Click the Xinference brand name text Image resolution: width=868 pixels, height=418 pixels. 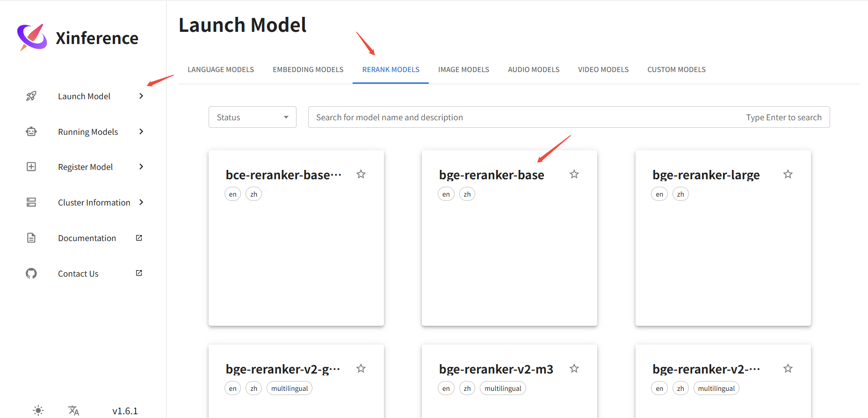(x=97, y=38)
